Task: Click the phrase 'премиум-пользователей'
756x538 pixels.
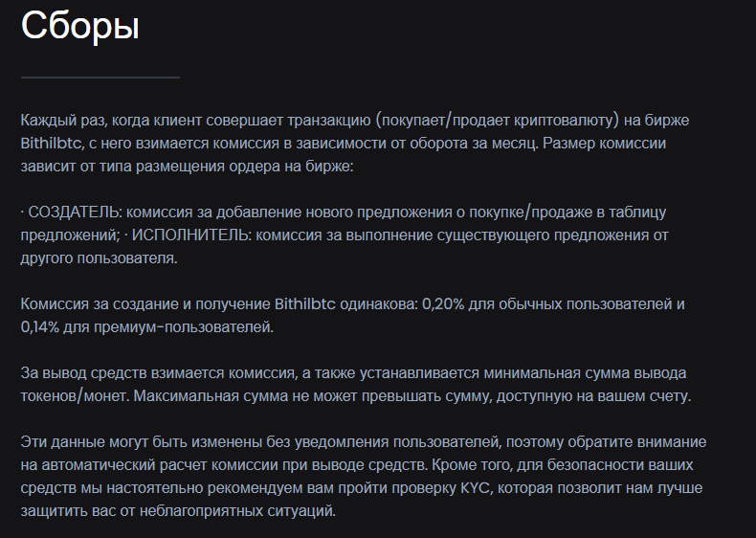Action: (183, 327)
